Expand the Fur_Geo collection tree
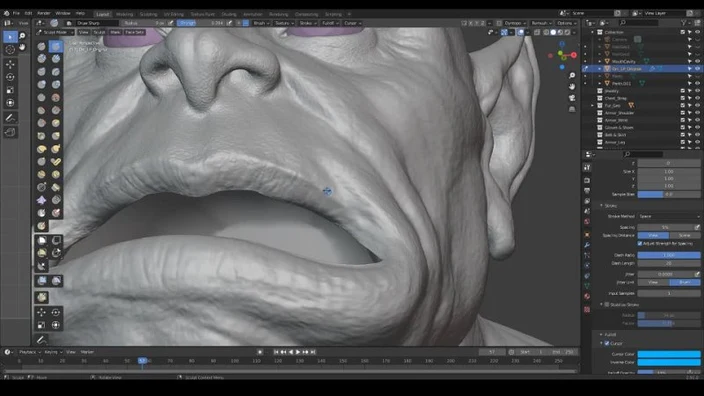Image resolution: width=704 pixels, height=396 pixels. point(593,106)
